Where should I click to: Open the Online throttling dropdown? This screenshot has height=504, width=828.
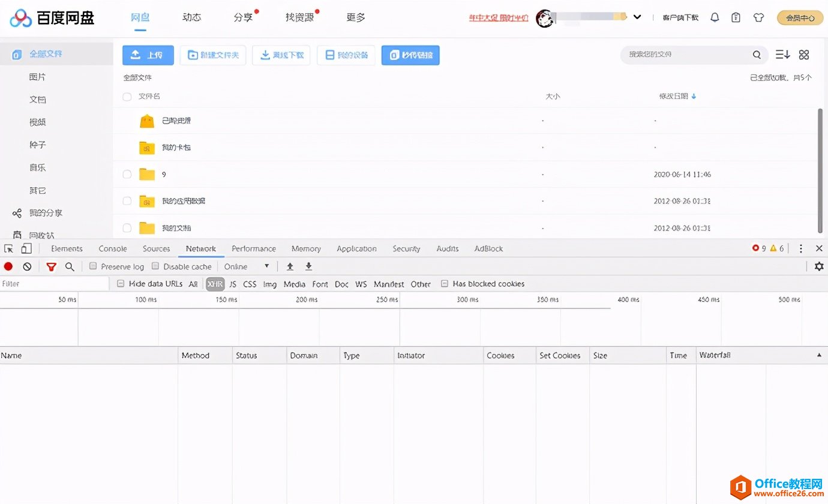click(x=247, y=266)
